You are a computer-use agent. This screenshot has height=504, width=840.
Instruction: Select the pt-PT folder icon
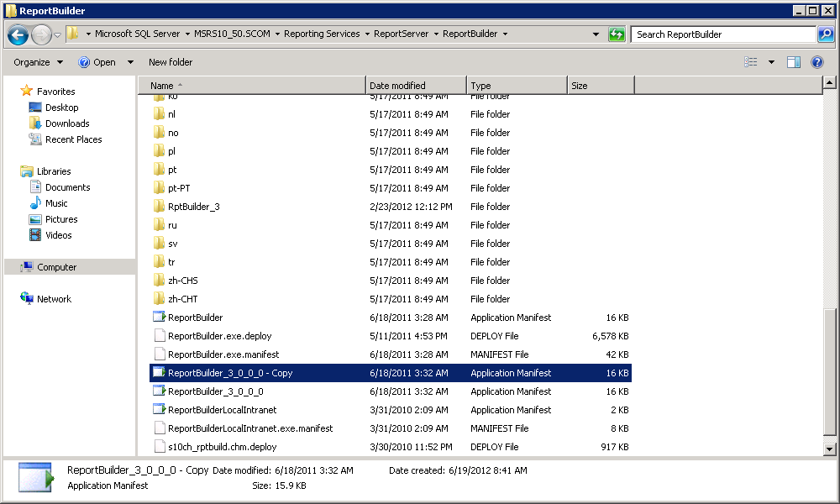point(159,187)
